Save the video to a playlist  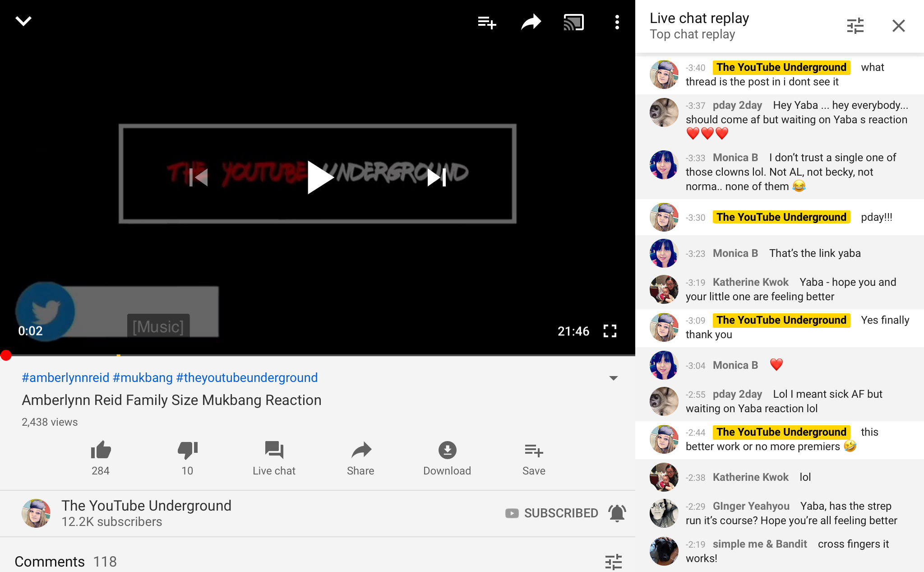[534, 458]
